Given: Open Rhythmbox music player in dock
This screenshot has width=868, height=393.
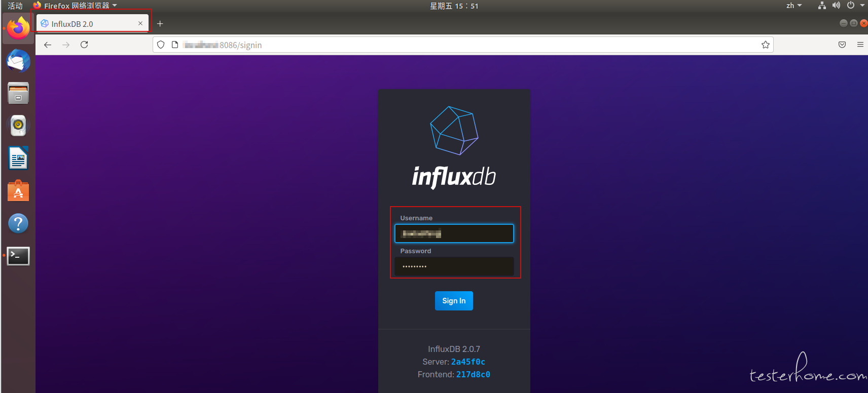Looking at the screenshot, I should click(x=18, y=125).
